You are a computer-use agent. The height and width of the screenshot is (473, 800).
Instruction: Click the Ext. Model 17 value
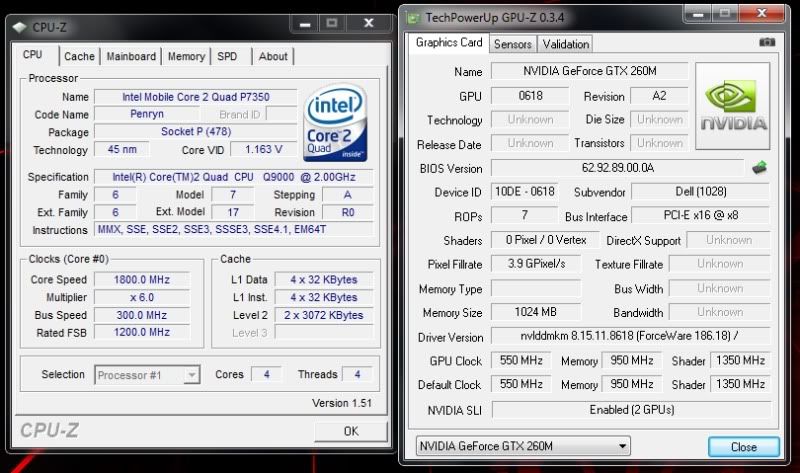(233, 212)
